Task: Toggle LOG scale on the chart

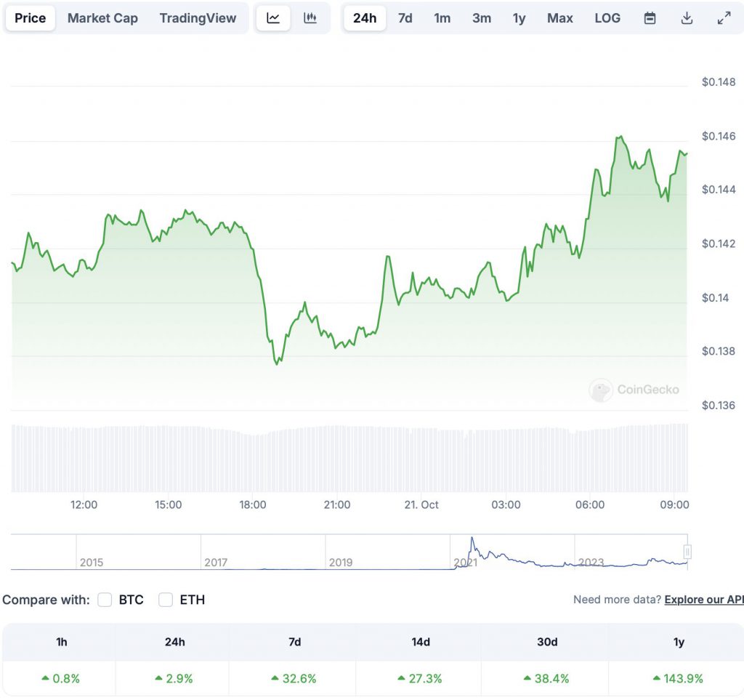Action: pos(607,18)
